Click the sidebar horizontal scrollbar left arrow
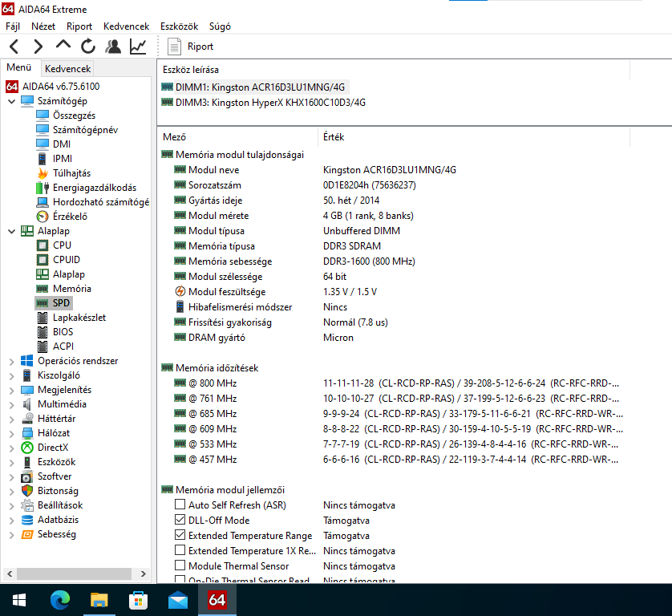 click(10, 573)
